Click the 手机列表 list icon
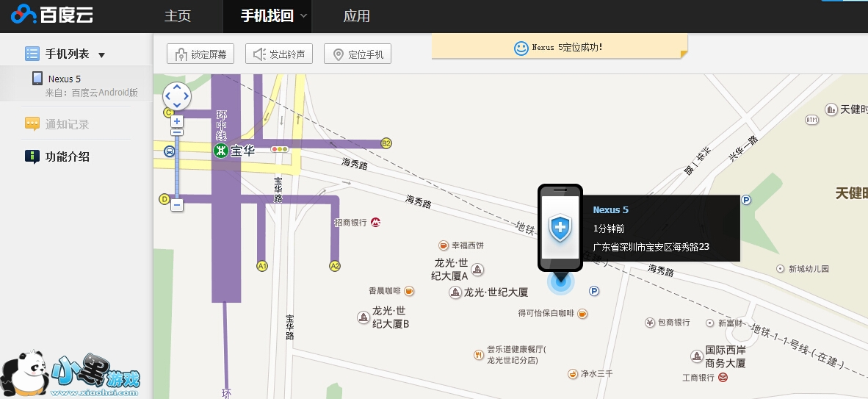Image resolution: width=868 pixels, height=399 pixels. click(x=32, y=54)
